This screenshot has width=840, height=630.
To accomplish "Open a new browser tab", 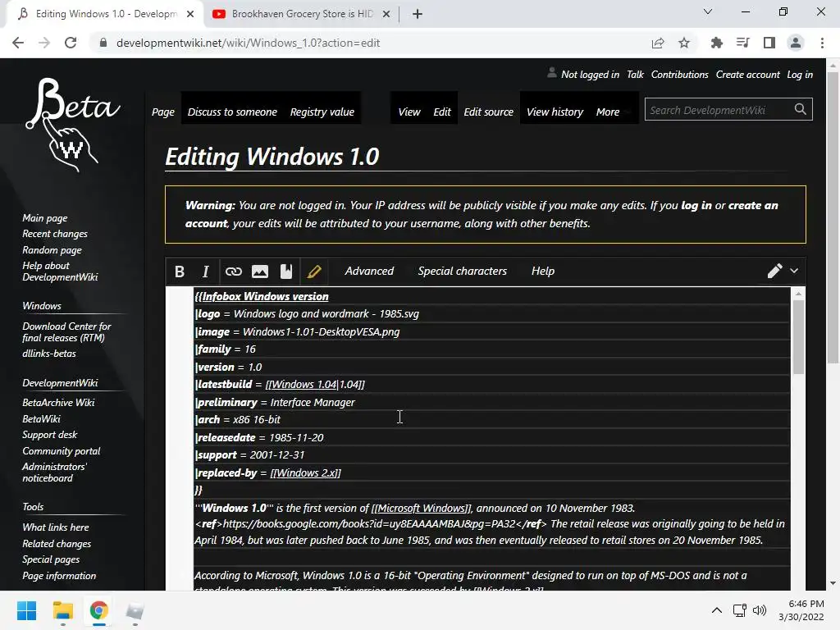I will (x=418, y=14).
